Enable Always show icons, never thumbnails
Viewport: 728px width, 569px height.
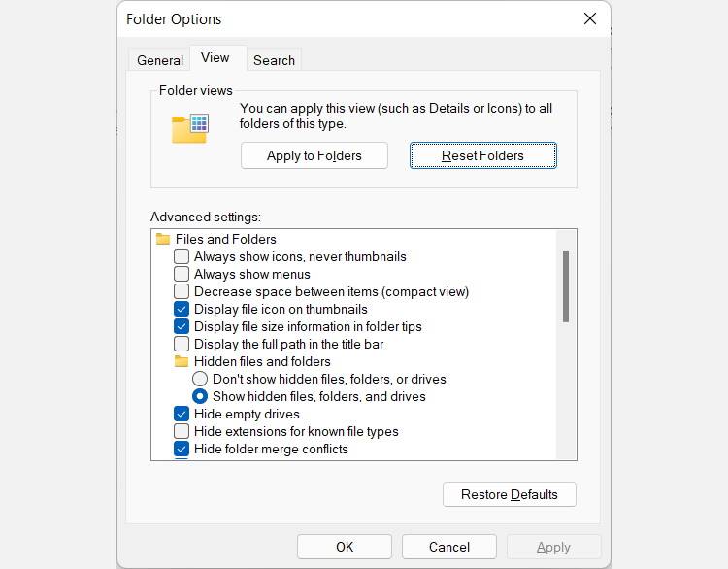182,256
